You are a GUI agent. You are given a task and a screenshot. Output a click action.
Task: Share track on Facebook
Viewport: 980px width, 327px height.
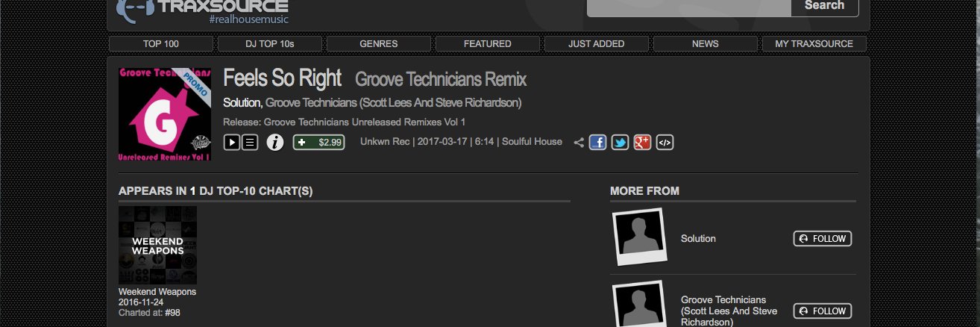pyautogui.click(x=597, y=142)
